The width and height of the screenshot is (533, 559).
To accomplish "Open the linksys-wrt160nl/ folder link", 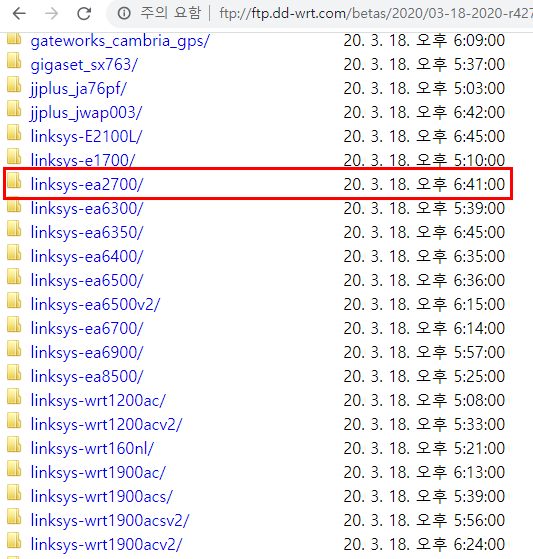I will click(92, 449).
